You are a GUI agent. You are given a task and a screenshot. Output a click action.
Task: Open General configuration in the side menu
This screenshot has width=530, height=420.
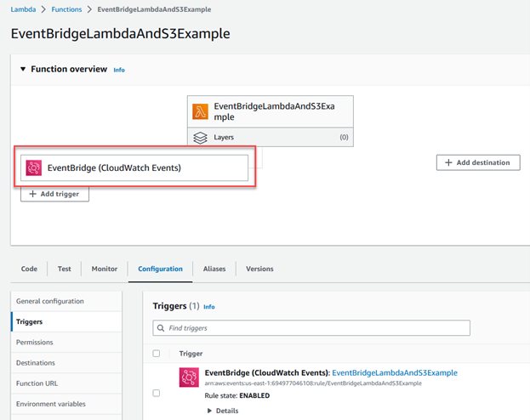pos(66,301)
